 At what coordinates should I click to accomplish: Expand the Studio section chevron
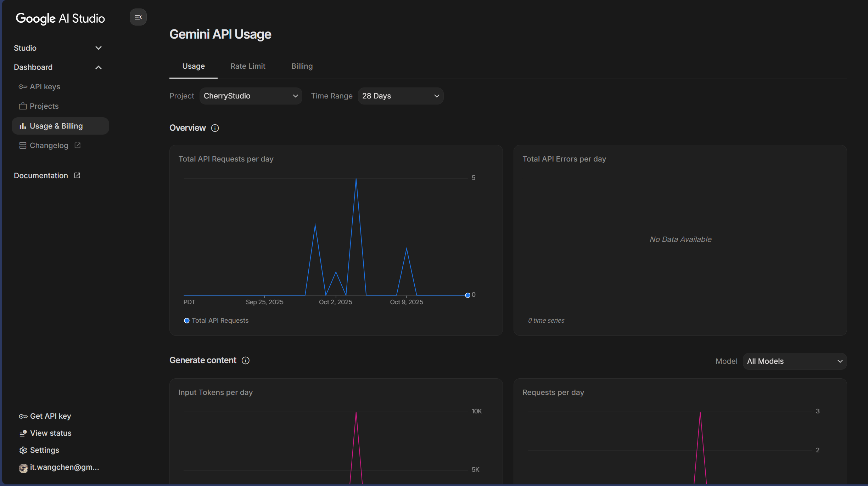tap(99, 48)
